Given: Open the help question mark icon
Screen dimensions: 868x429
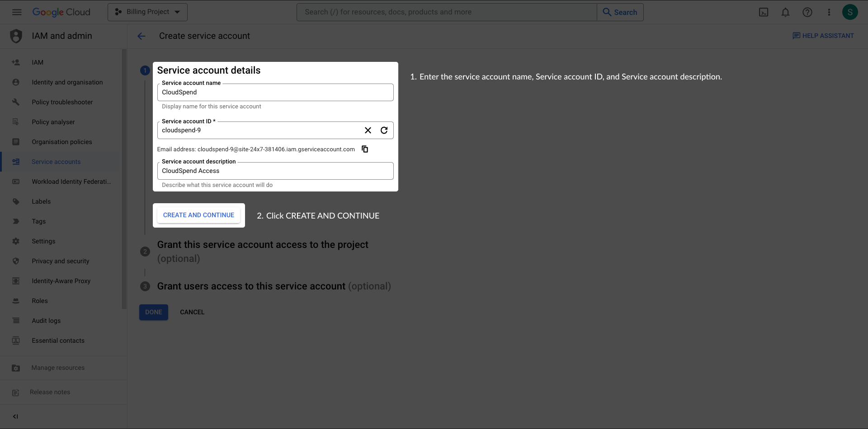Looking at the screenshot, I should pos(807,12).
